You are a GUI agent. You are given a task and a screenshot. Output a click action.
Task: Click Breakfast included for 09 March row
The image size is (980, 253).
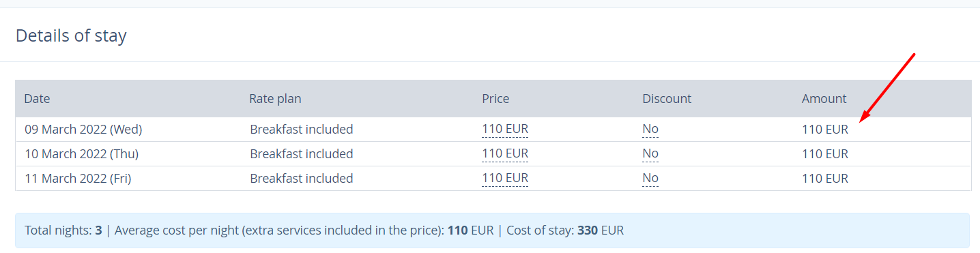[302, 129]
